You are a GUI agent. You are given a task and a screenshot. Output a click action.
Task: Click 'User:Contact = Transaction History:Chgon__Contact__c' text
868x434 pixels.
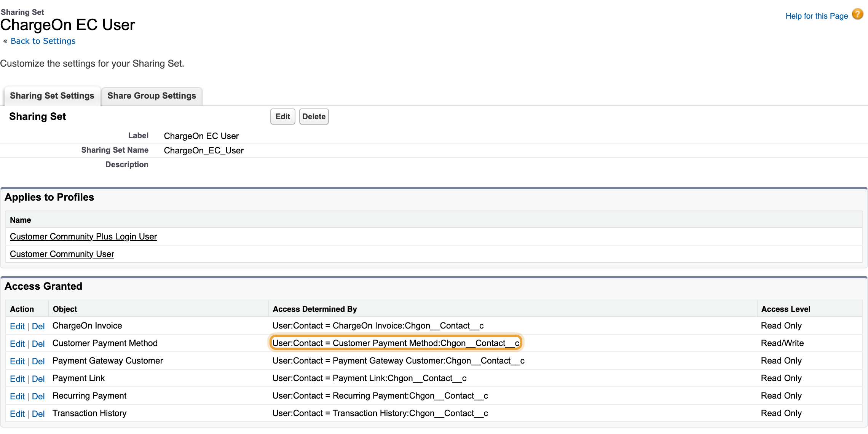(x=380, y=413)
